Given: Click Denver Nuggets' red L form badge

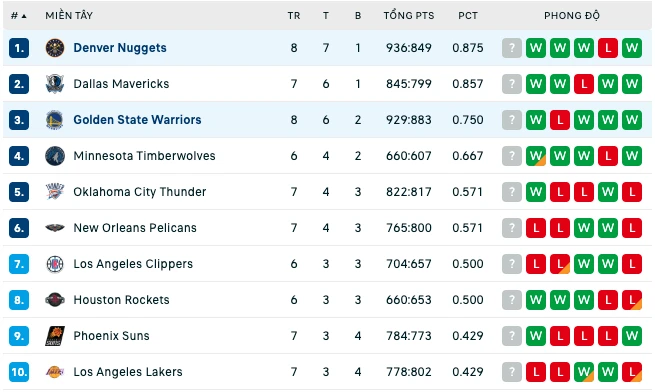Looking at the screenshot, I should coord(608,48).
